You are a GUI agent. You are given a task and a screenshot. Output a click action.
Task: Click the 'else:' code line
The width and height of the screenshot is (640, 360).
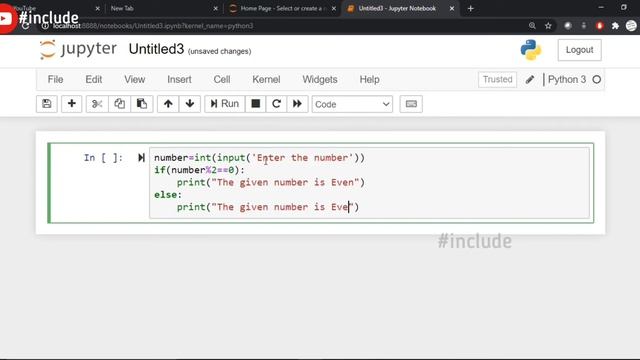click(168, 195)
